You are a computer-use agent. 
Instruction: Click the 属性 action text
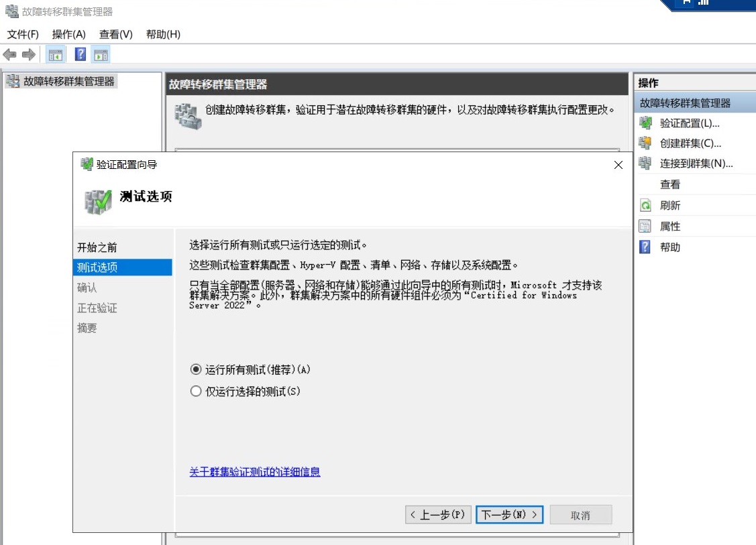pyautogui.click(x=669, y=226)
